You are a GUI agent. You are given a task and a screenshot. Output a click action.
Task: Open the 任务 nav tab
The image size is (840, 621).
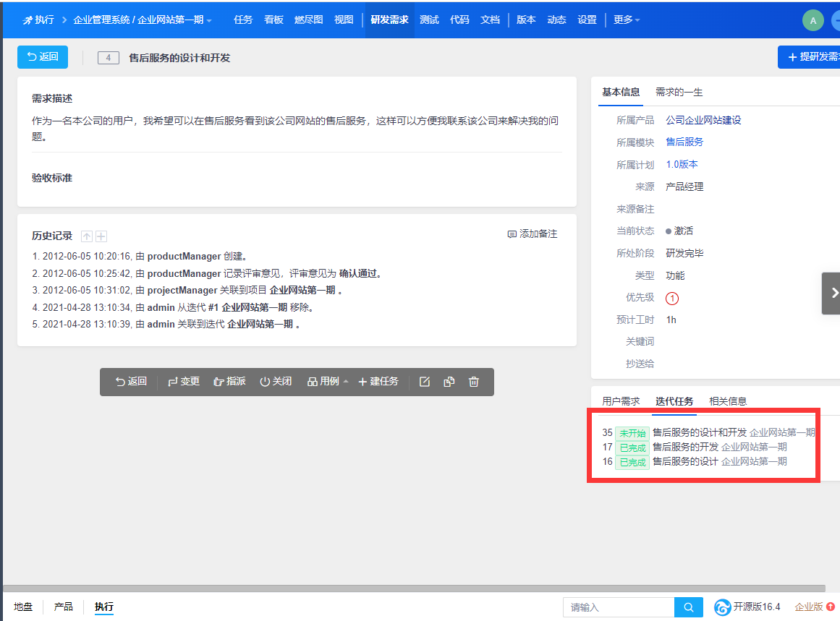click(242, 20)
